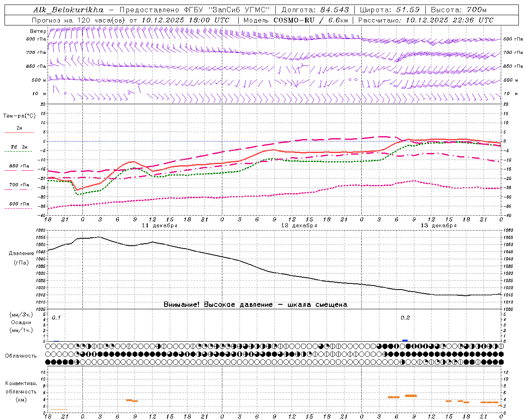This screenshot has width=525, height=420.
Task: Click the (мм/3ч.) precipitation unit label
Action: 21,315
